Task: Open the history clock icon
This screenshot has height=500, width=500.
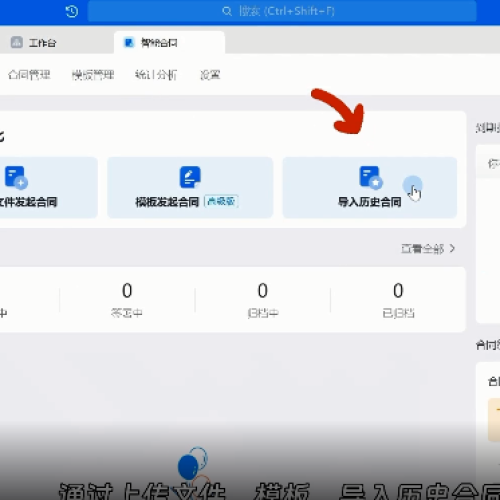Action: (x=72, y=12)
